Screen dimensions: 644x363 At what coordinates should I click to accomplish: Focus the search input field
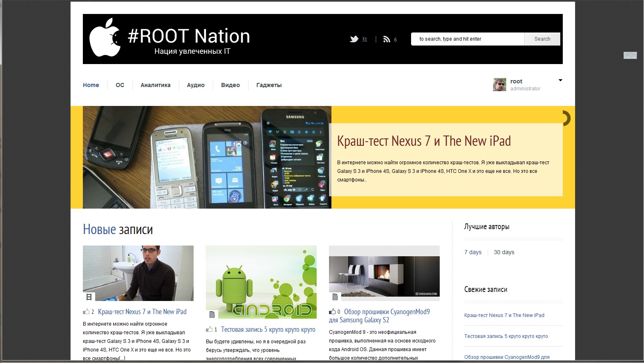(468, 39)
